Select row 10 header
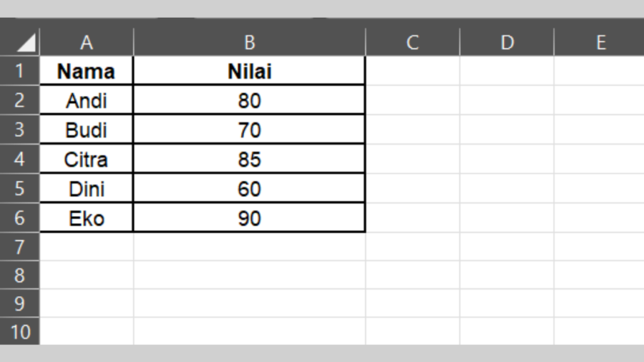Viewport: 644px width, 362px height. click(x=19, y=331)
